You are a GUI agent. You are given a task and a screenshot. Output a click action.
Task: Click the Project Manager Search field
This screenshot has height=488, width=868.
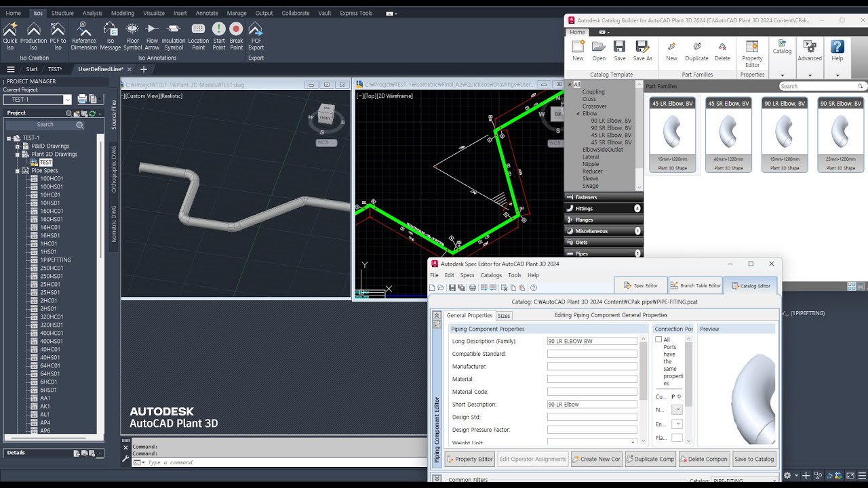point(45,125)
